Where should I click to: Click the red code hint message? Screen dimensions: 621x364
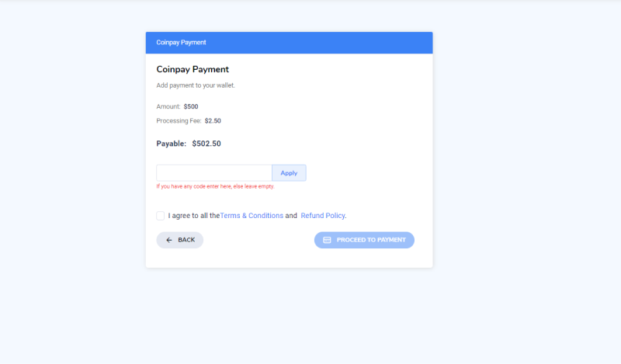(215, 186)
